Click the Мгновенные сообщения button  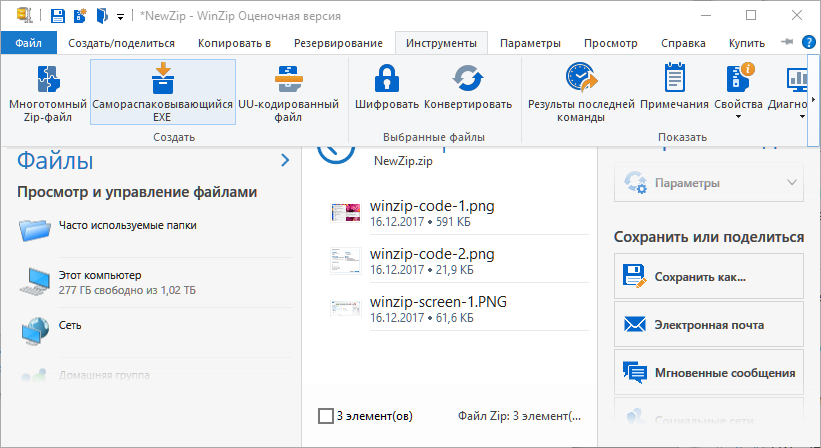click(708, 372)
